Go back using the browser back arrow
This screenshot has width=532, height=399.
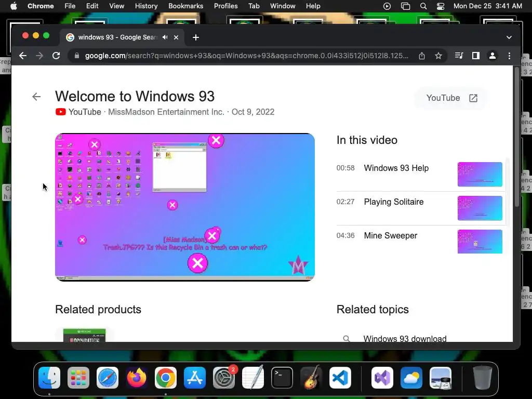click(23, 56)
